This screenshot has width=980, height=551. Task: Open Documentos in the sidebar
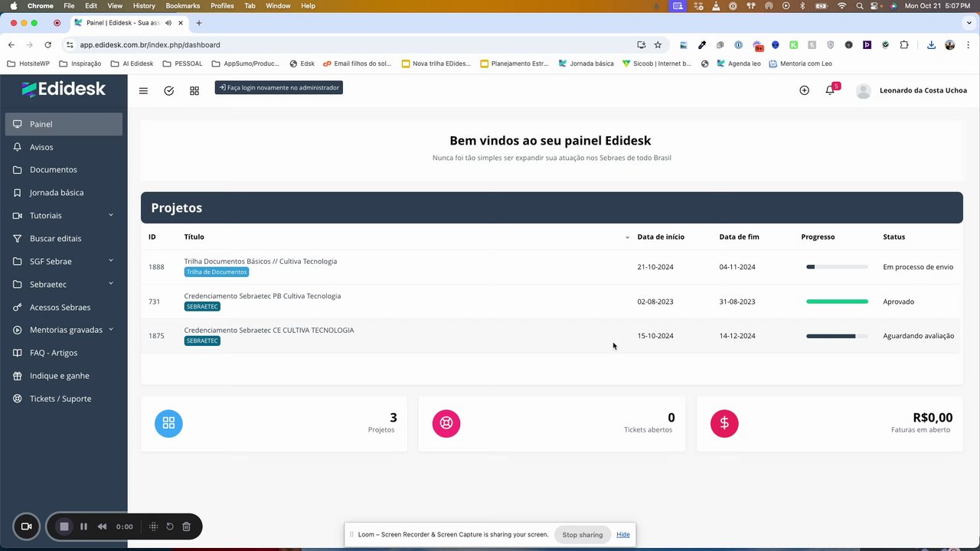point(64,170)
